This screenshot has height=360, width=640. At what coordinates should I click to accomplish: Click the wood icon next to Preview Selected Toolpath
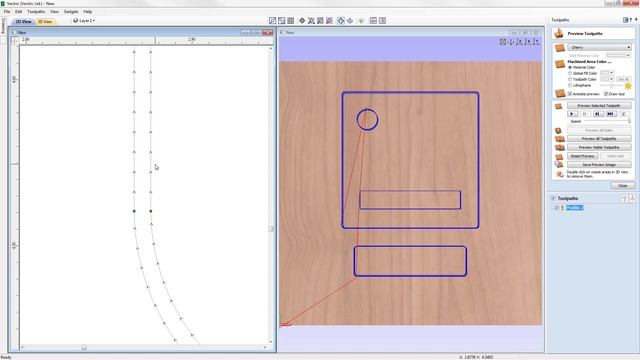559,106
